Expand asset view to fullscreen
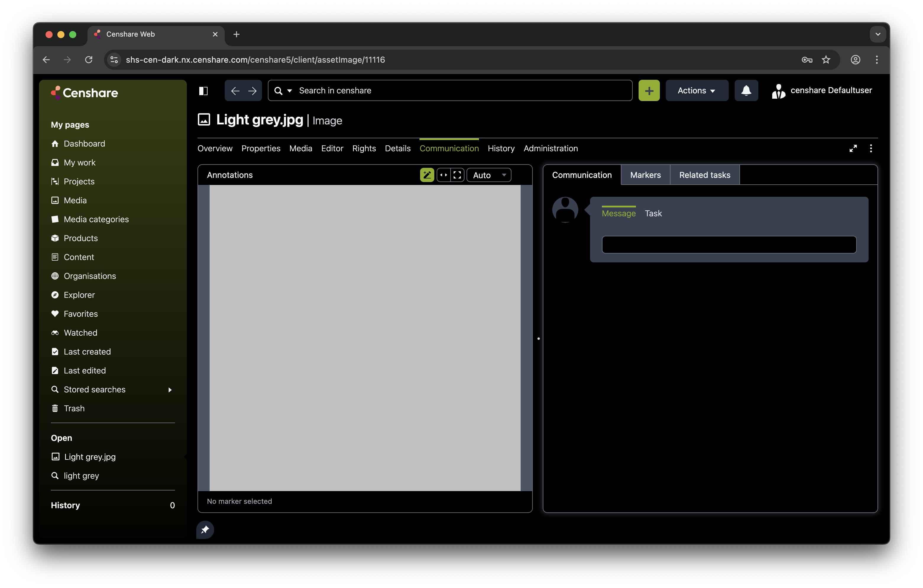This screenshot has width=923, height=588. (853, 148)
